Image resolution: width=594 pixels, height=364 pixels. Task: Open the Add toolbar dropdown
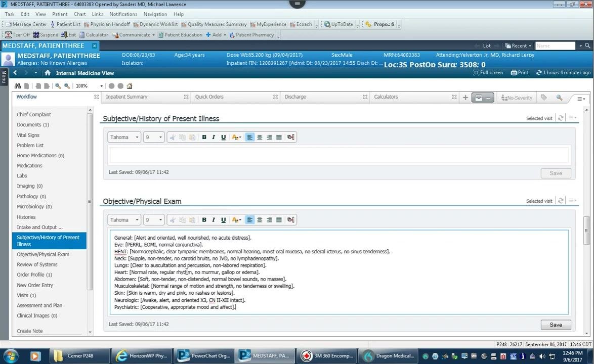[225, 35]
